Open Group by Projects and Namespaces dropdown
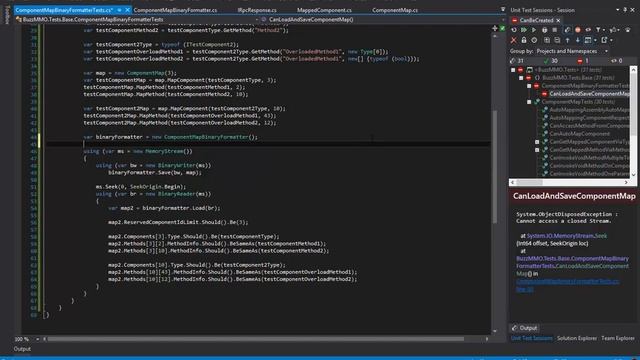The width and height of the screenshot is (640, 360). 572,51
